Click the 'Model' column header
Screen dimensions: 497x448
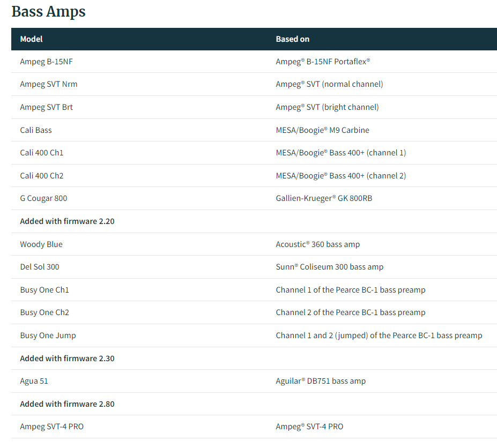pos(32,39)
